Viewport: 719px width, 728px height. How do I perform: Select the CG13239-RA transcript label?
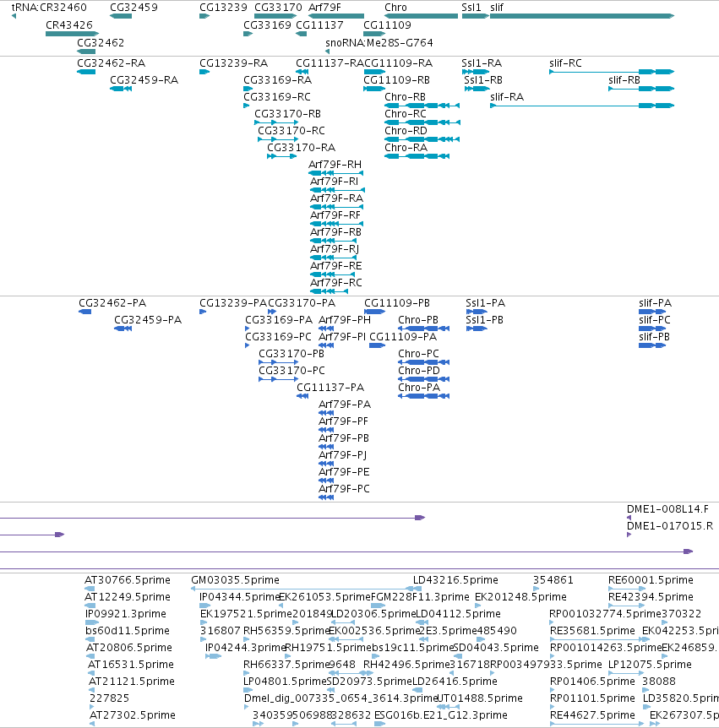[x=234, y=63]
